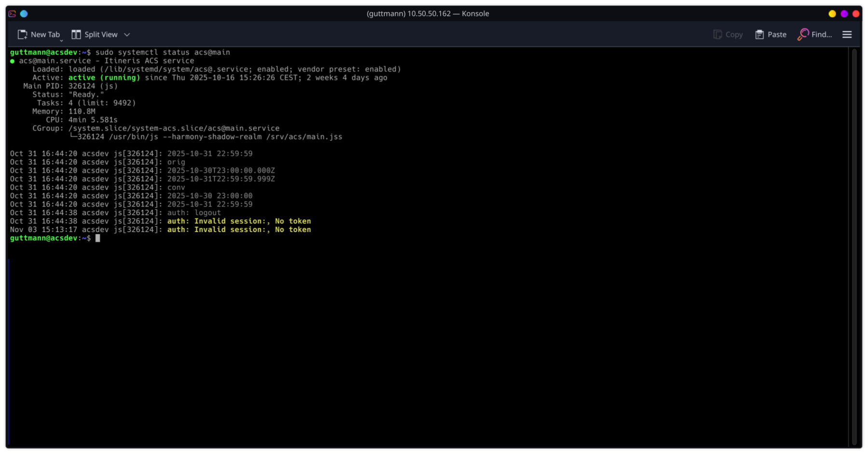Toggle the blue circle button in title bar
Viewport: 868px width, 454px height.
(24, 14)
